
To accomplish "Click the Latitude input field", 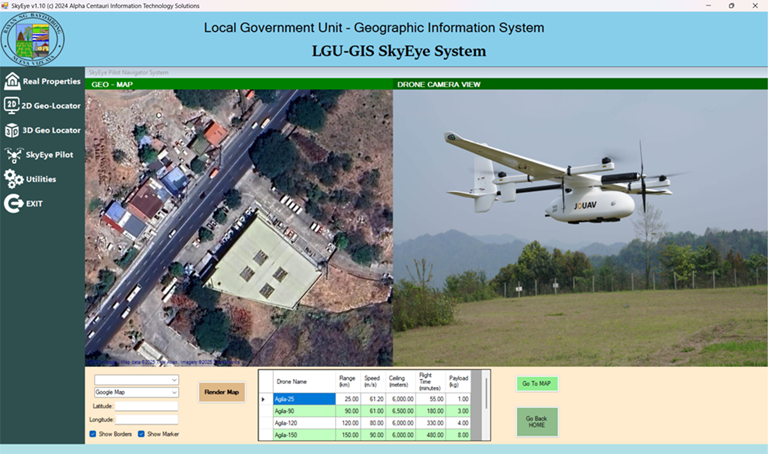I will (x=146, y=406).
